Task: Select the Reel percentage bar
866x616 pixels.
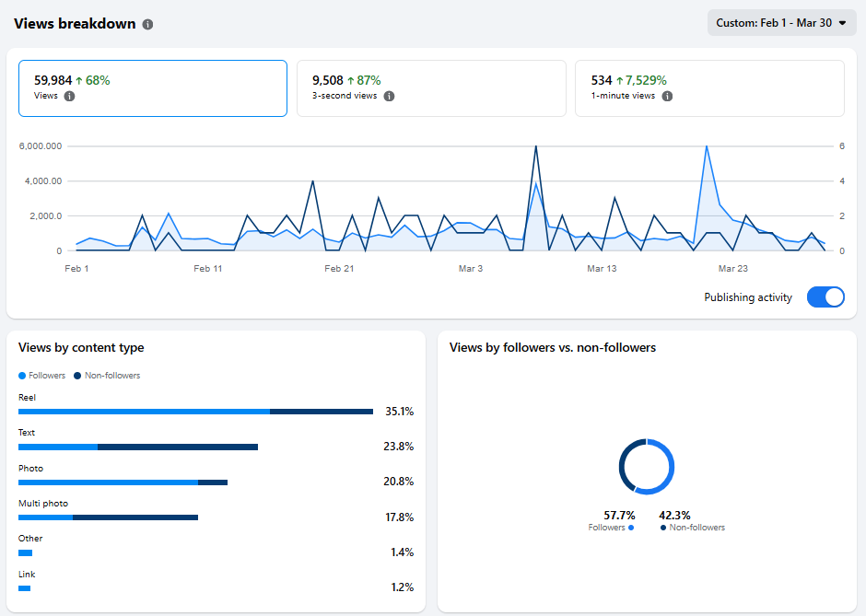Action: pyautogui.click(x=195, y=412)
